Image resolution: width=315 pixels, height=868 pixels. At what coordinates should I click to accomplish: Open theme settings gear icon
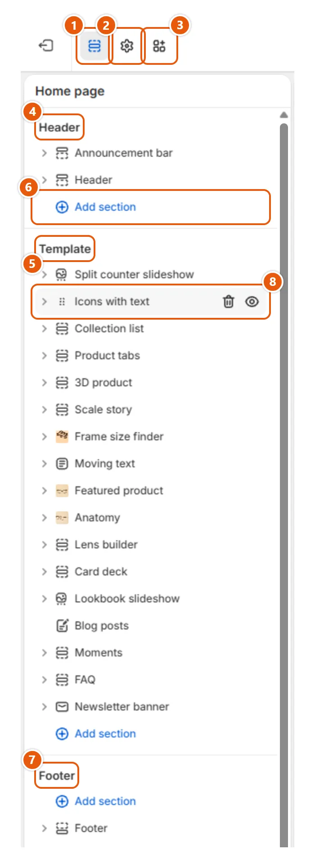(x=127, y=46)
